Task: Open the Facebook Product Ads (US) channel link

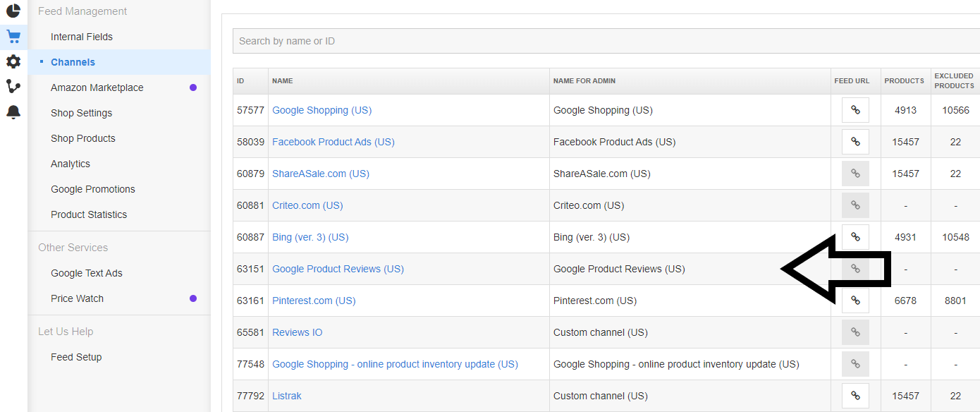Action: tap(333, 141)
